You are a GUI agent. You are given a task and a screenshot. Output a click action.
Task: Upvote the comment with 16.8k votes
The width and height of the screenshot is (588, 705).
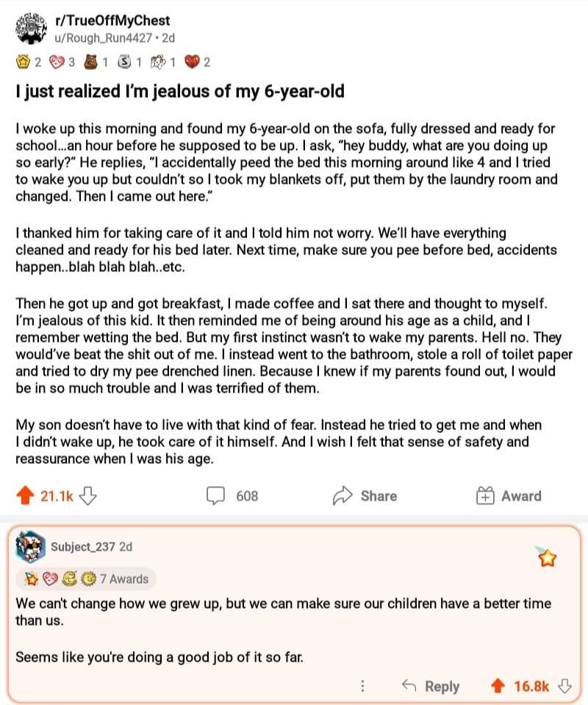click(498, 686)
